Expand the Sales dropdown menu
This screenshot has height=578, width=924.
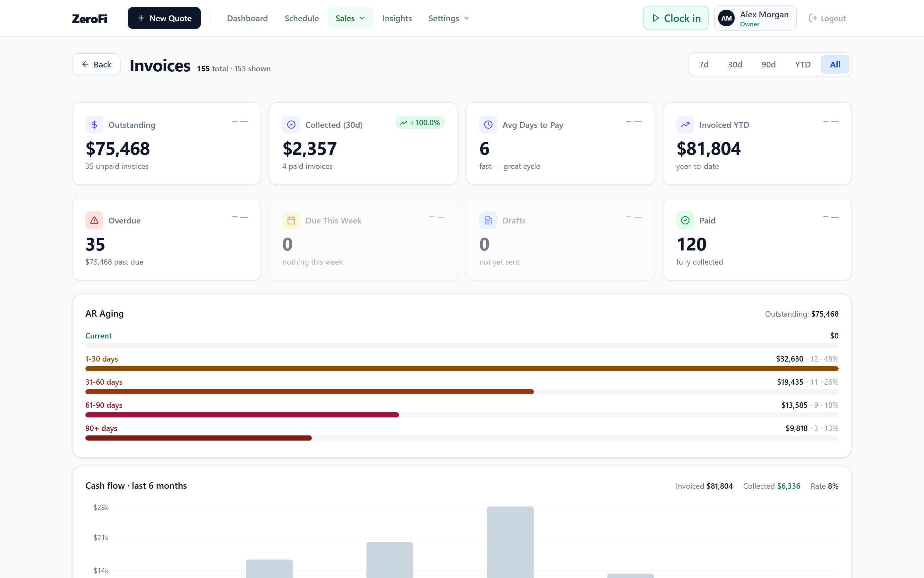(350, 18)
